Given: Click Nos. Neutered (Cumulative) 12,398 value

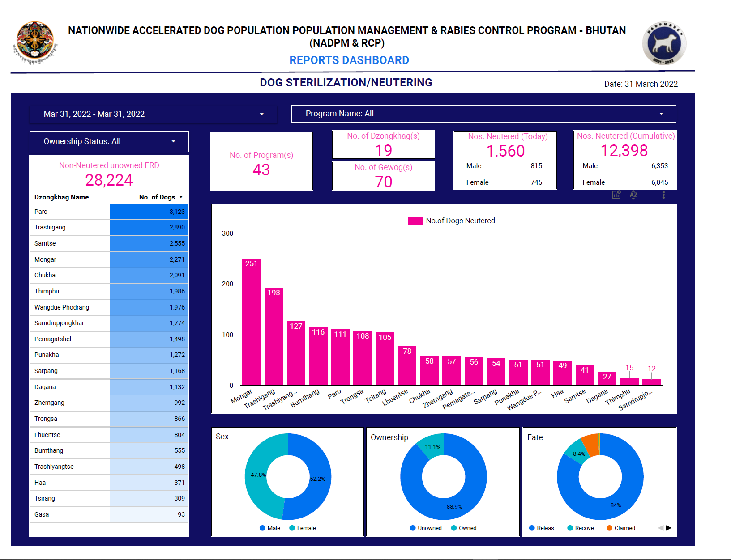Looking at the screenshot, I should (624, 151).
